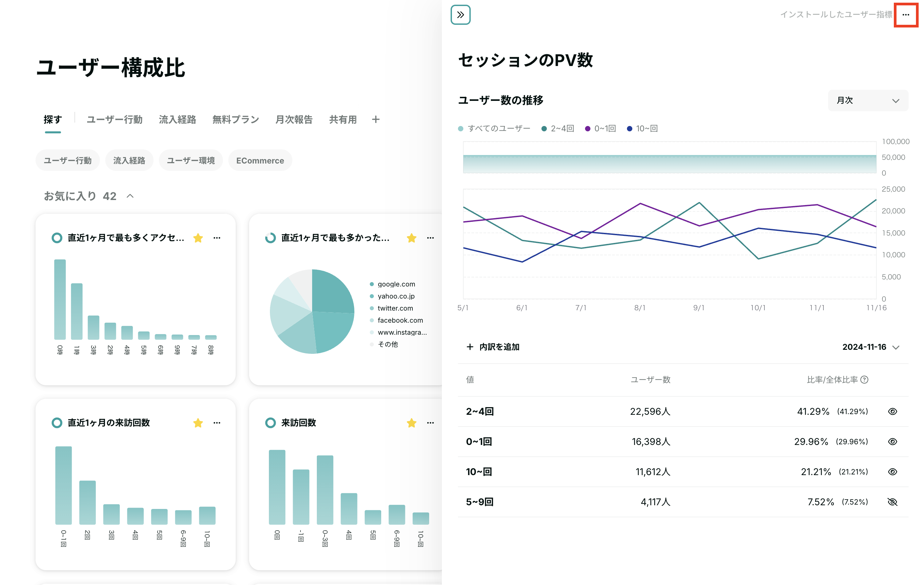Select the 10~回 row label
This screenshot has width=924, height=585.
(479, 471)
